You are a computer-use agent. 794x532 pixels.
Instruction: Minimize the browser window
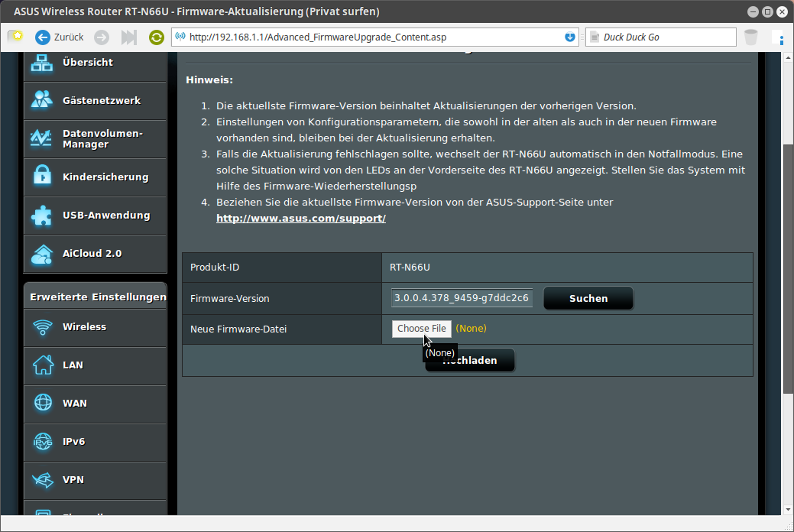point(753,11)
